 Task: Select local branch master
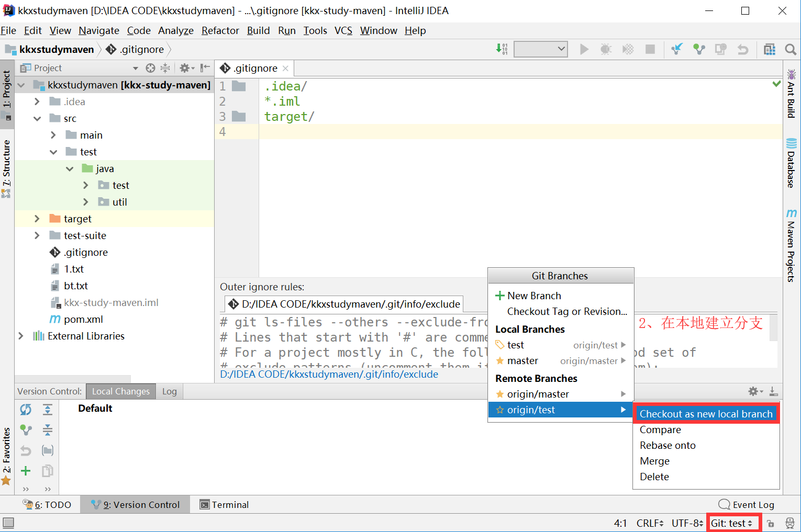(x=561, y=360)
